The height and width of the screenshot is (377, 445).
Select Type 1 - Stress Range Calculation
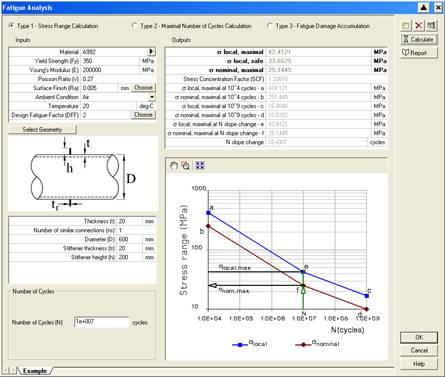pos(54,26)
